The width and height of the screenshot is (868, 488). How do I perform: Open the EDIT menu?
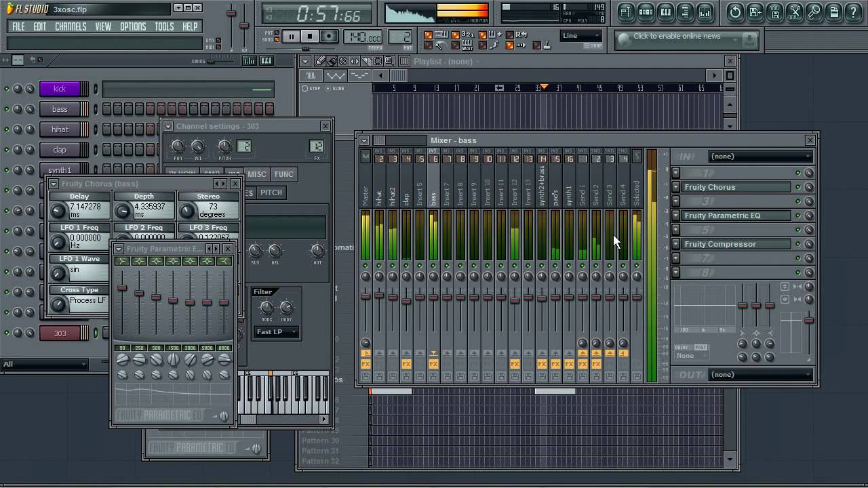pyautogui.click(x=40, y=26)
